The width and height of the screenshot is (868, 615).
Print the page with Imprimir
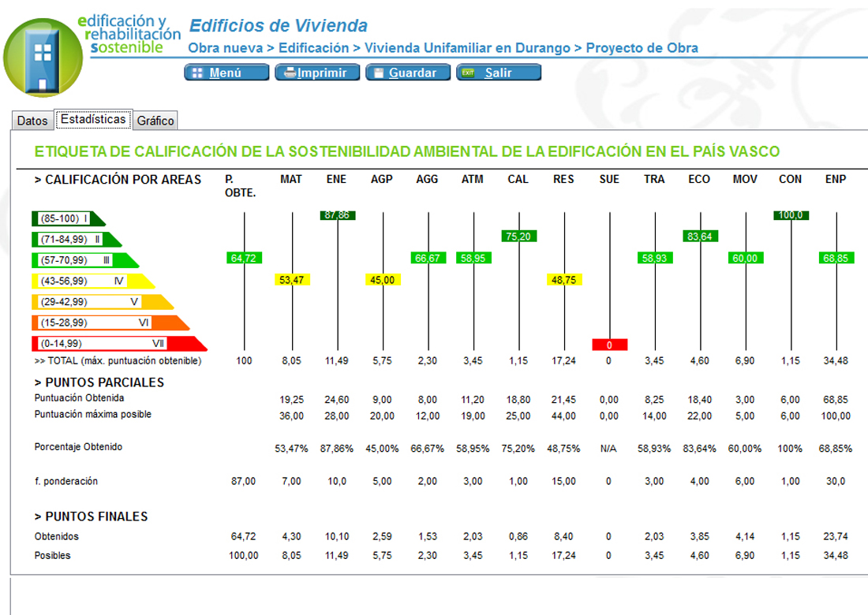click(317, 73)
